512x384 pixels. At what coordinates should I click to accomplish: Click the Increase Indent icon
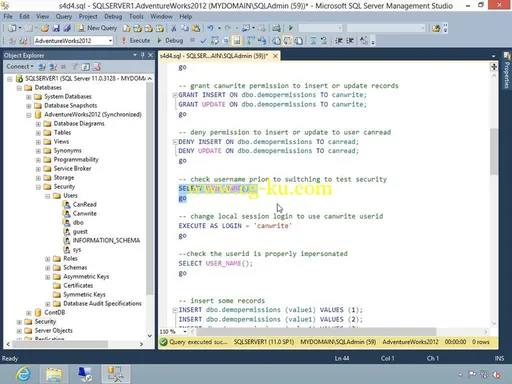pyautogui.click(x=350, y=41)
